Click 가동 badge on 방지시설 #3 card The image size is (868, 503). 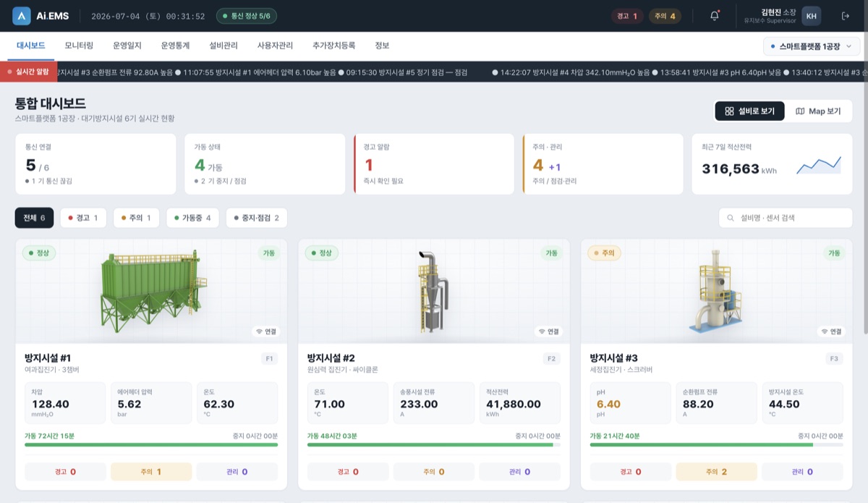coord(834,253)
